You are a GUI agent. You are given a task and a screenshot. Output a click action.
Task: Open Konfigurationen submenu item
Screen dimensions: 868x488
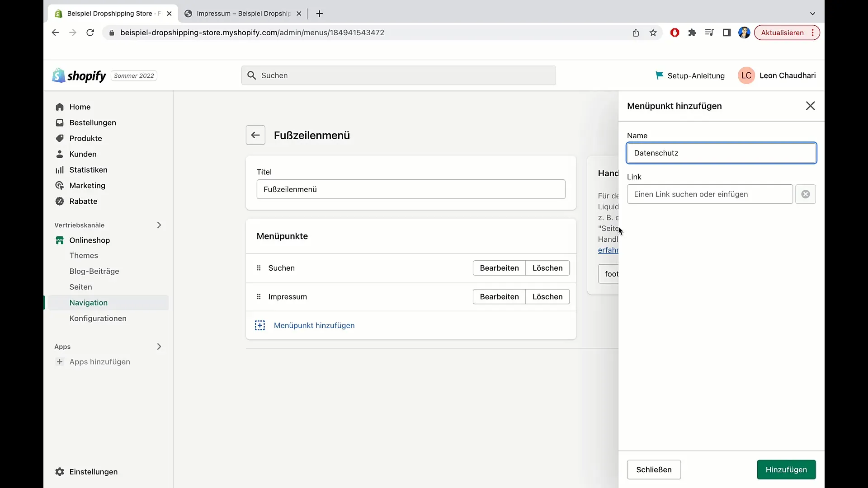98,319
